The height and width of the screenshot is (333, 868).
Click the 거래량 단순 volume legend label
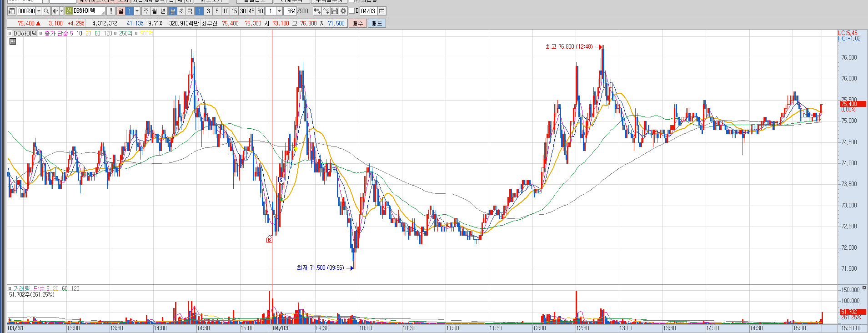click(x=31, y=288)
